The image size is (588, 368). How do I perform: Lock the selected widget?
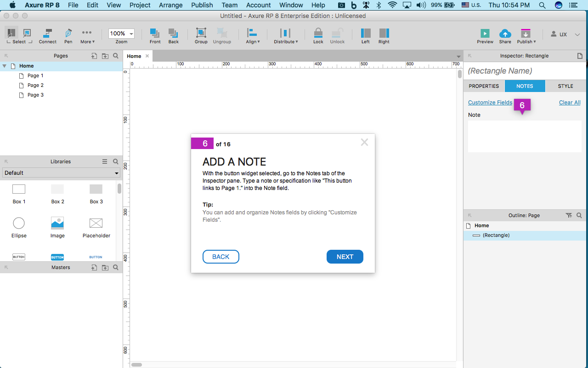[x=318, y=36]
